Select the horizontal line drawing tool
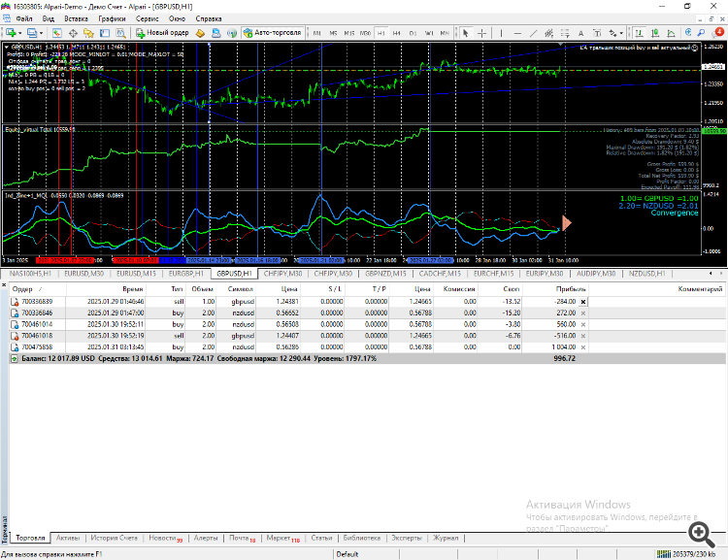The height and width of the screenshot is (560, 728). [x=517, y=33]
